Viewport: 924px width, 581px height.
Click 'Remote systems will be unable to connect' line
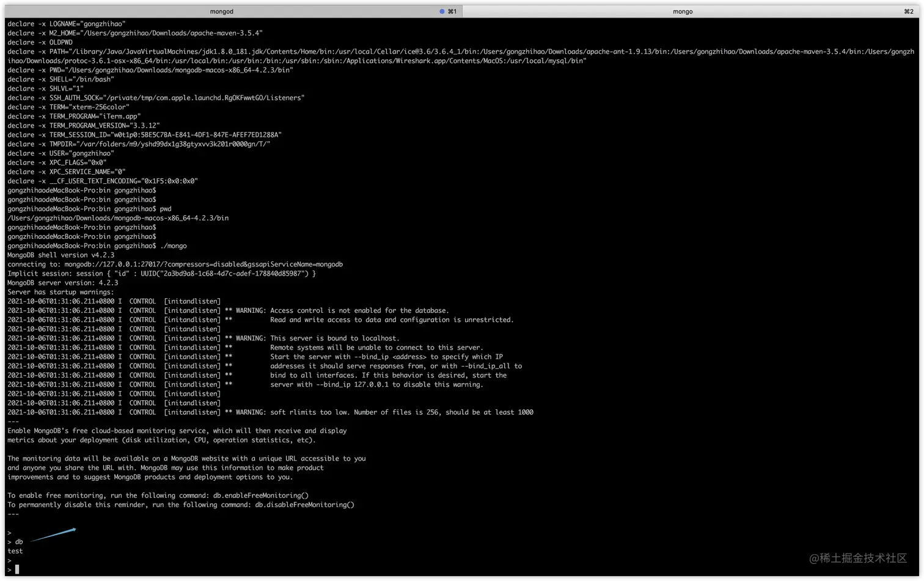point(245,348)
